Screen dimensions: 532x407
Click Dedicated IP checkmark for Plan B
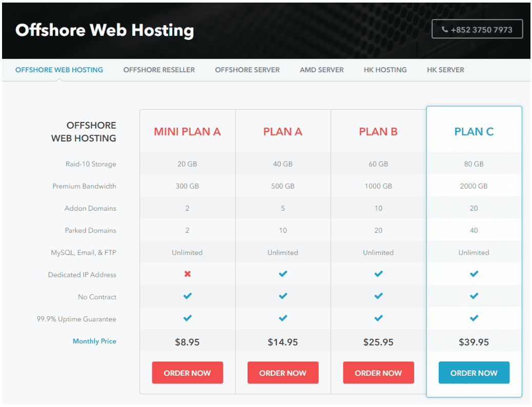point(379,274)
